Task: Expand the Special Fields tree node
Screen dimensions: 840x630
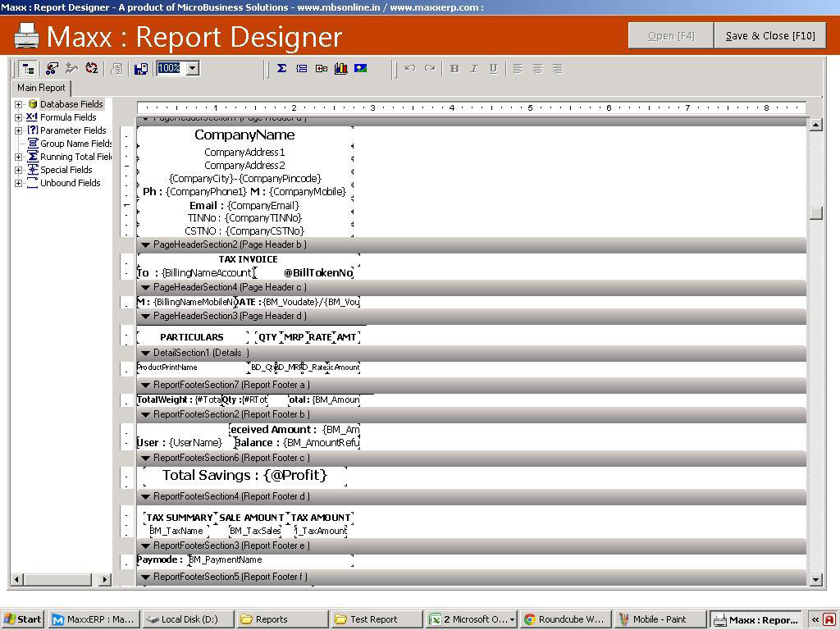Action: click(18, 170)
